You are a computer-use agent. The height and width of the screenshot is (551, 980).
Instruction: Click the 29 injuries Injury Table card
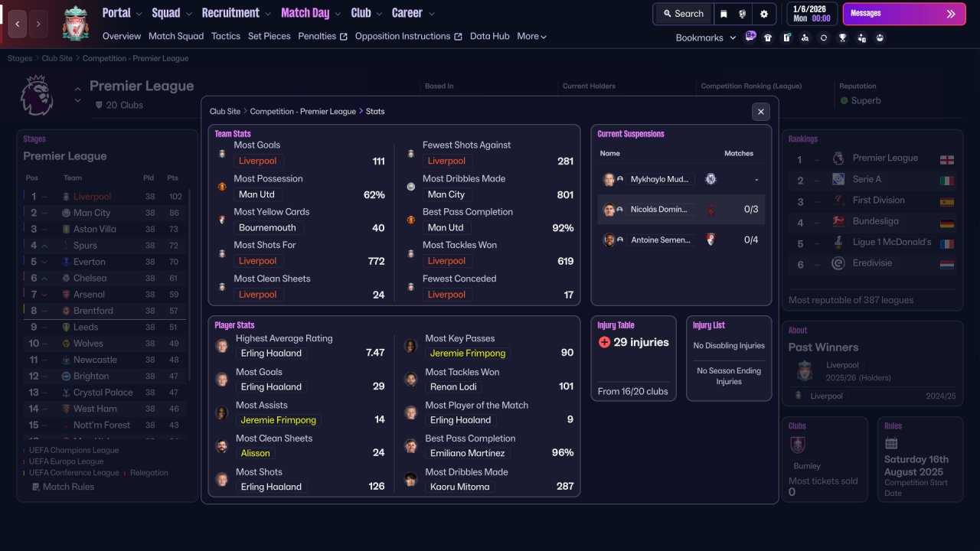click(633, 358)
